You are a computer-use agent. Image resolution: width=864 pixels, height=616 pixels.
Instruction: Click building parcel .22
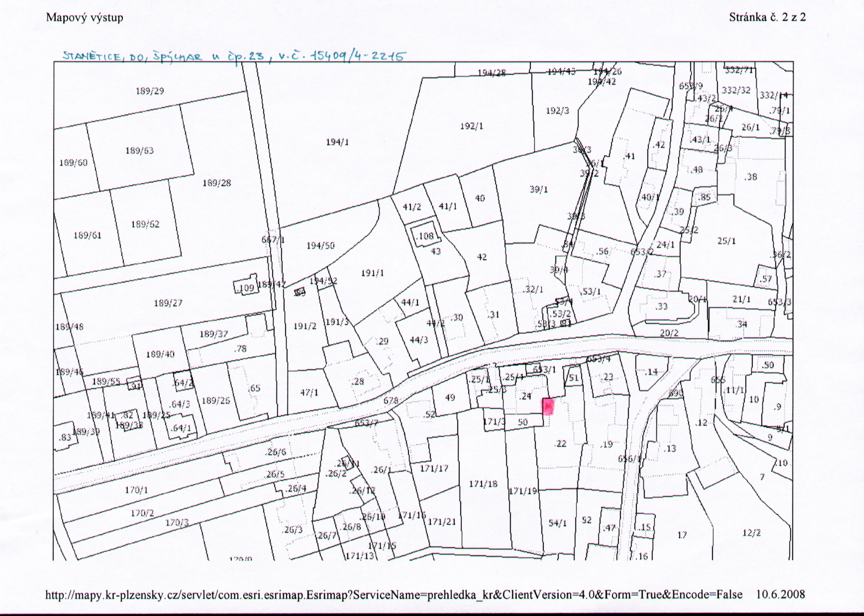[561, 443]
